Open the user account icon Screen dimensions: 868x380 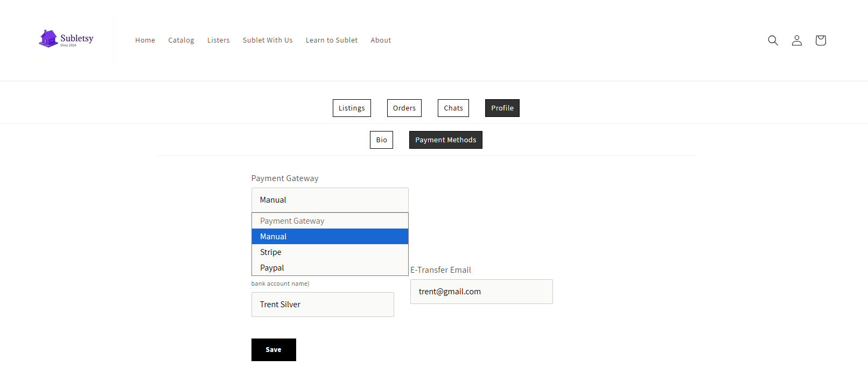pos(796,40)
